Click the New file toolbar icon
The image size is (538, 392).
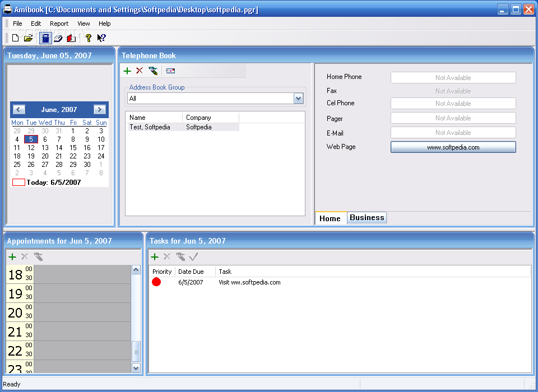15,38
